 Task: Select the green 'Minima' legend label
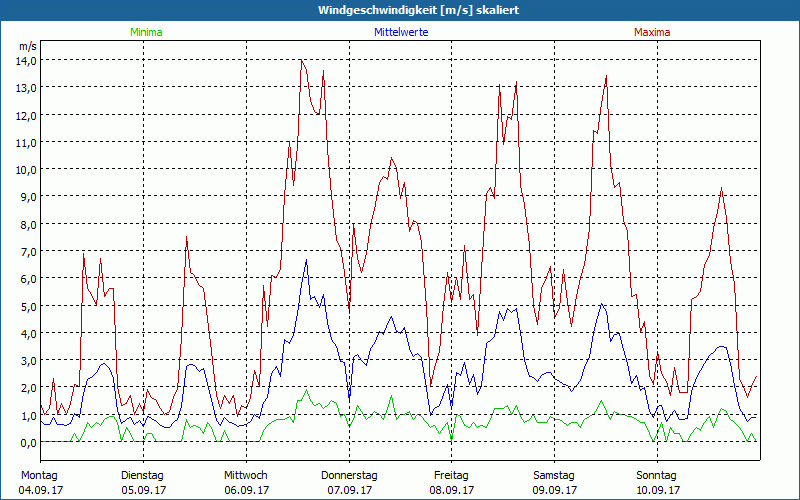[x=146, y=32]
